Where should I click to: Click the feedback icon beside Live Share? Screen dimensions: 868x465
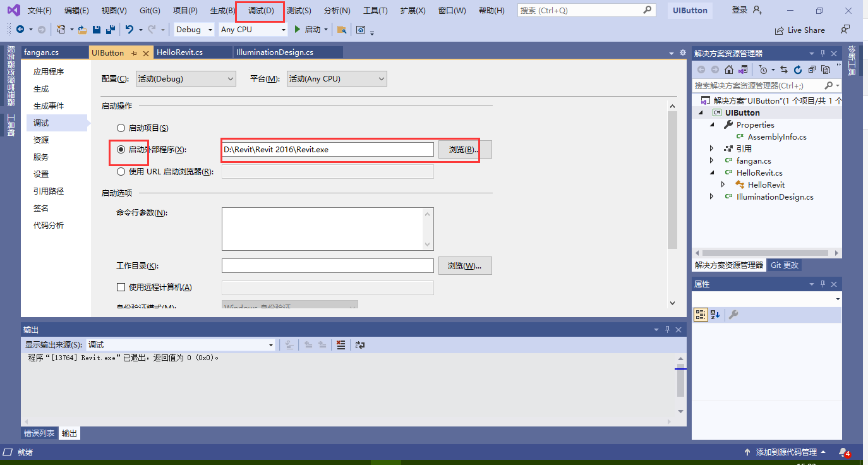tap(845, 30)
